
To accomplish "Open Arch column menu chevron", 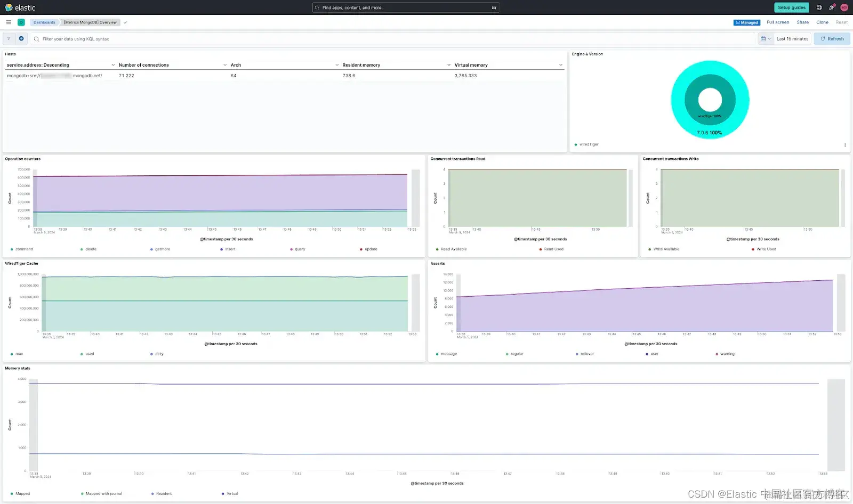I will click(337, 65).
